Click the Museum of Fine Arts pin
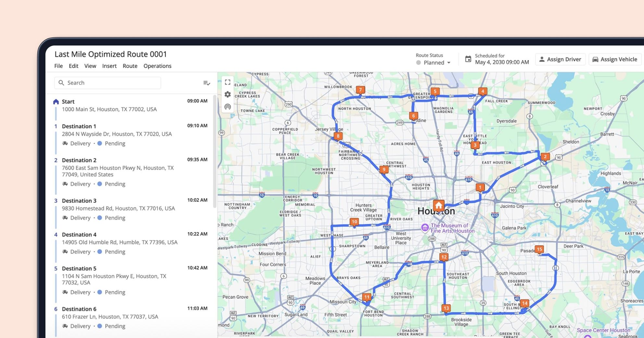 coord(425,227)
